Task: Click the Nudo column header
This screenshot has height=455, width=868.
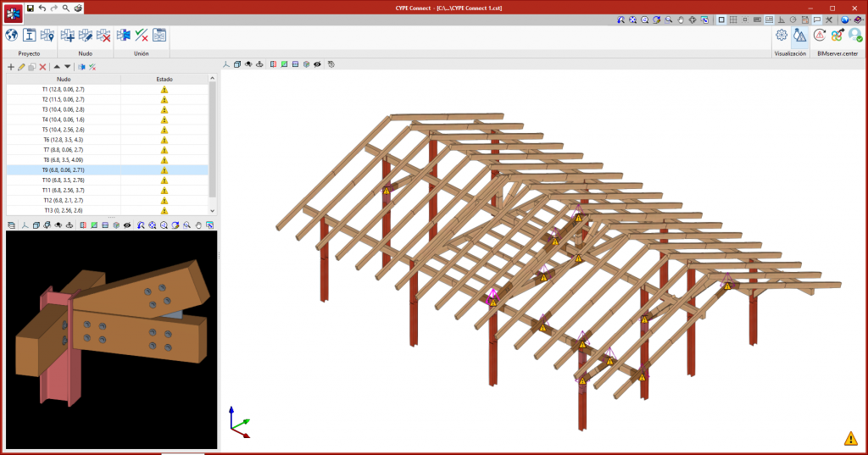Action: pos(64,79)
